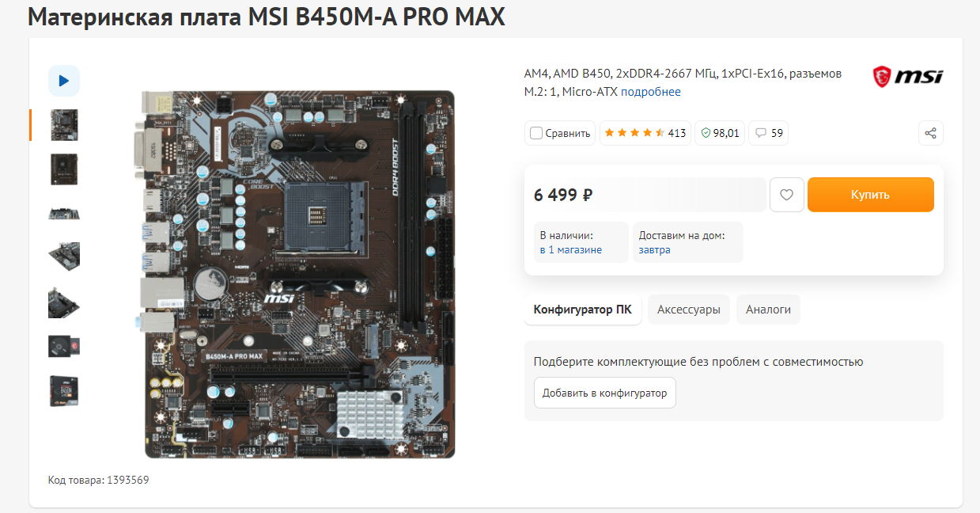Switch to the Аналоги tab
The height and width of the screenshot is (513, 980).
(768, 310)
